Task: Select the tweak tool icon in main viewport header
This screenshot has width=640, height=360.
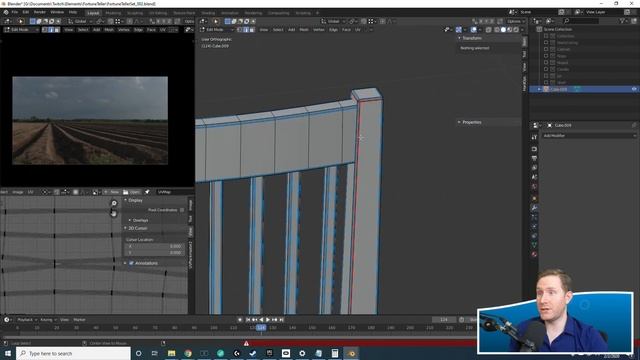Action: click(x=216, y=21)
